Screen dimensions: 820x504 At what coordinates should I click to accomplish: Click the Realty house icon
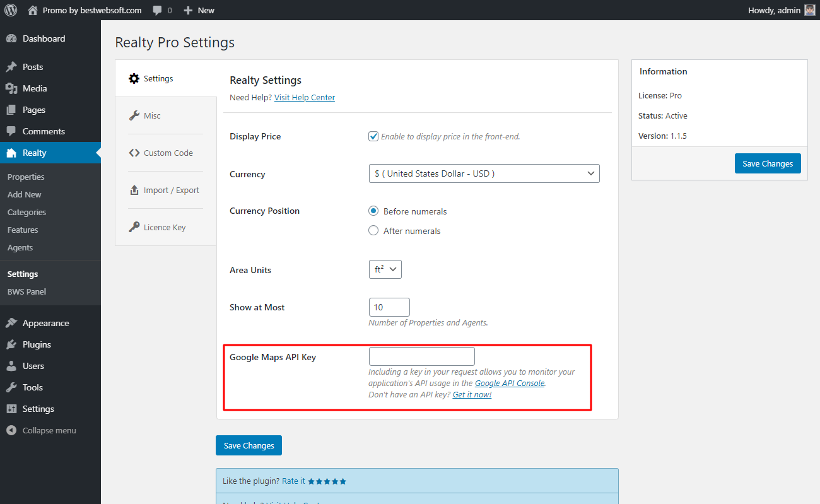11,153
